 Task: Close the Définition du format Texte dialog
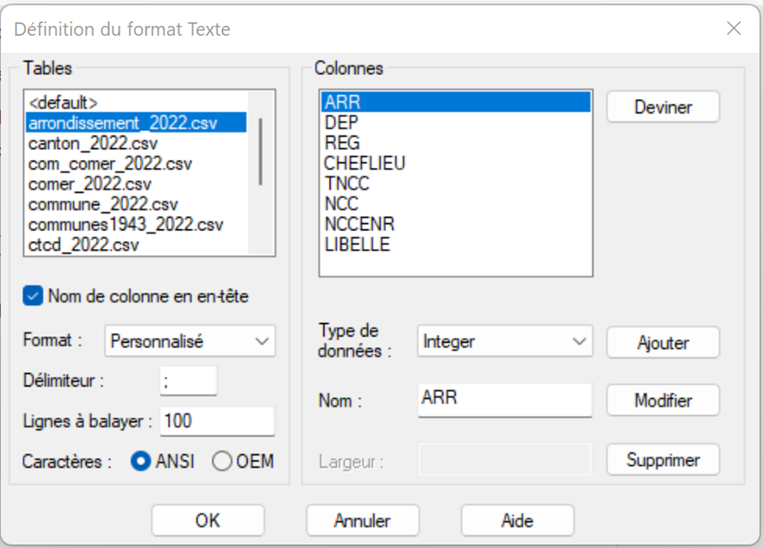point(733,29)
